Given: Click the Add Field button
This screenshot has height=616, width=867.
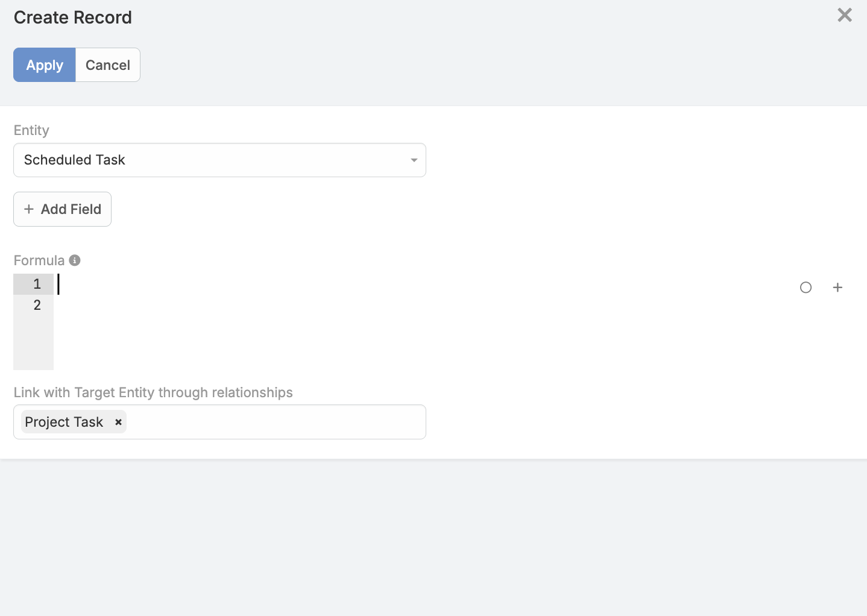Looking at the screenshot, I should click(x=62, y=209).
